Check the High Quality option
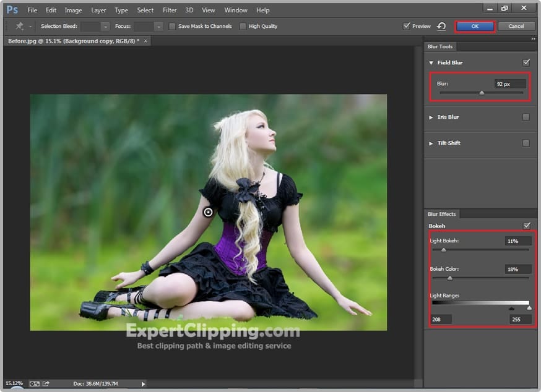Screen dimensions: 541x392 [242, 27]
